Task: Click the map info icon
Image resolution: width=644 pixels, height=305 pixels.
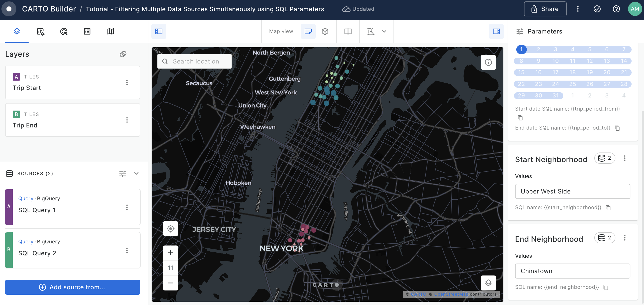Action: pyautogui.click(x=488, y=63)
